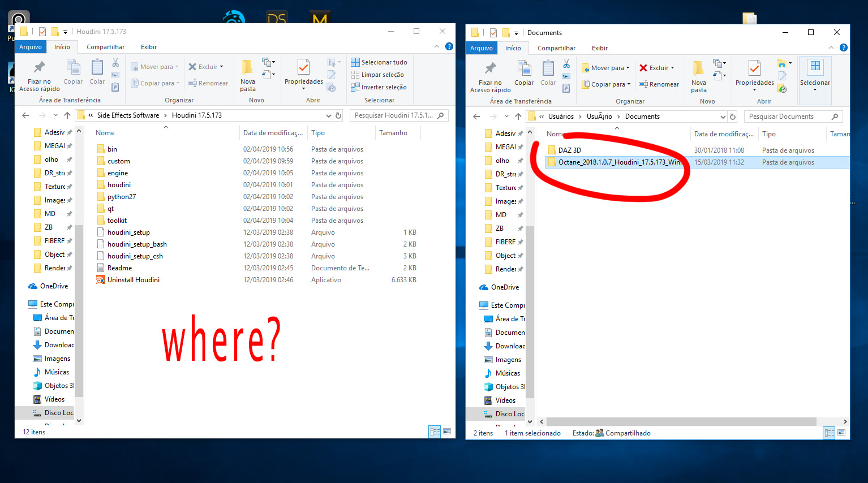Select OneDrive in Houdini window sidebar
Image resolution: width=868 pixels, height=483 pixels.
click(x=48, y=286)
